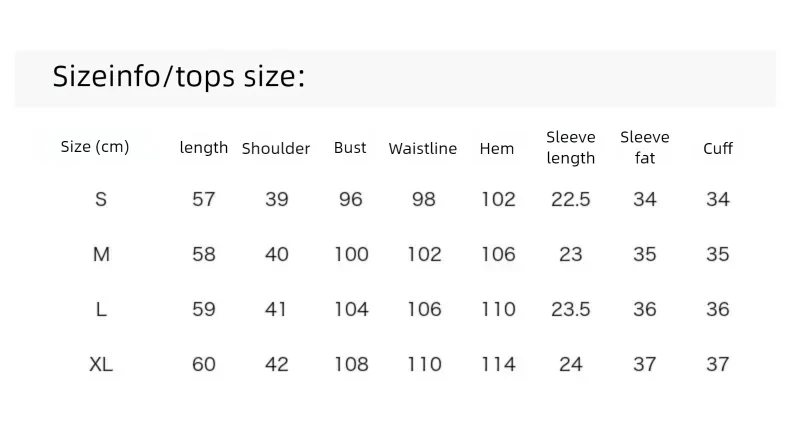Select the M size row label
The image size is (790, 425).
(x=101, y=254)
